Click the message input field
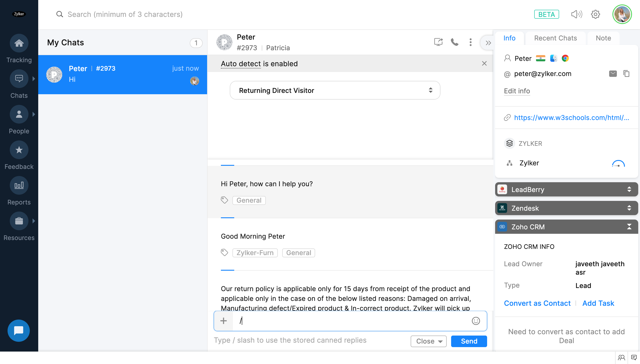The height and width of the screenshot is (364, 640). pos(350,321)
